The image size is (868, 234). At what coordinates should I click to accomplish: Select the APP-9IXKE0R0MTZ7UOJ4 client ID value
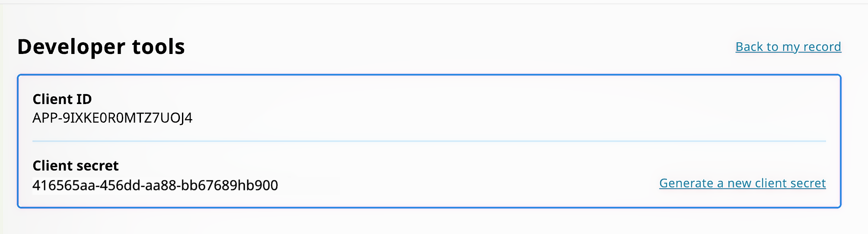112,118
